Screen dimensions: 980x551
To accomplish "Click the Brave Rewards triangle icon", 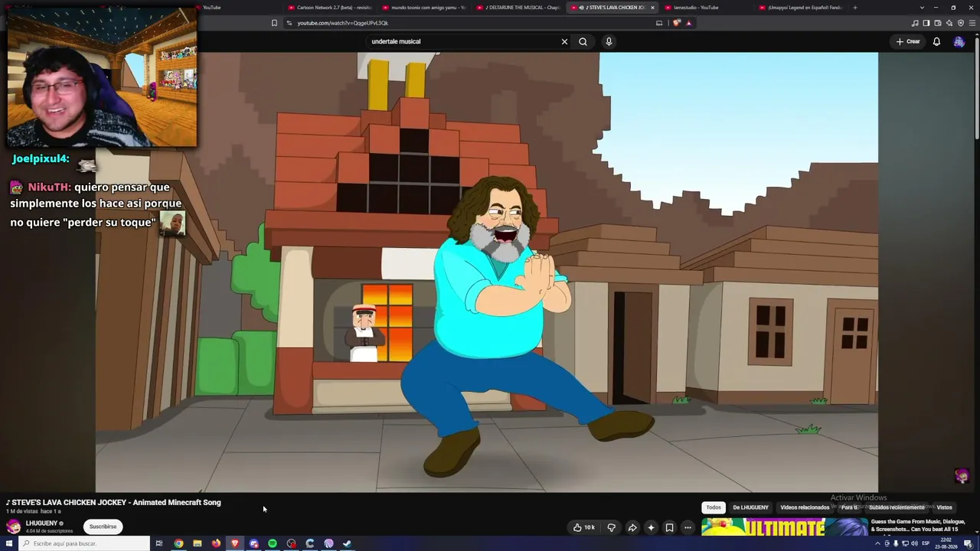I will coord(688,23).
